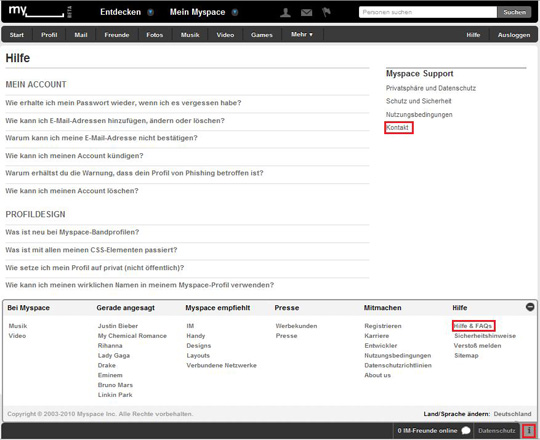The image size is (540, 440).
Task: Click Video in the Bei Myspace footer column
Action: click(17, 336)
